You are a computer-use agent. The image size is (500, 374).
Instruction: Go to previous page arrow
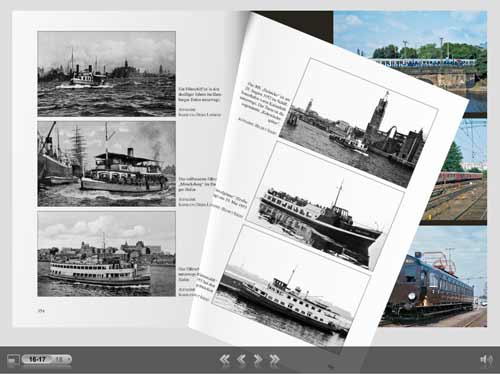pyautogui.click(x=241, y=359)
